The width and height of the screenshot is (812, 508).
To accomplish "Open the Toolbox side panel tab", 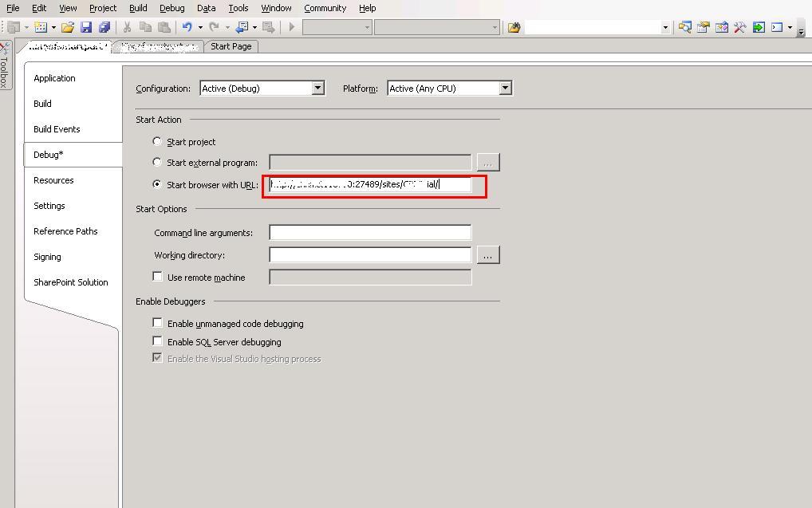I will (x=5, y=65).
